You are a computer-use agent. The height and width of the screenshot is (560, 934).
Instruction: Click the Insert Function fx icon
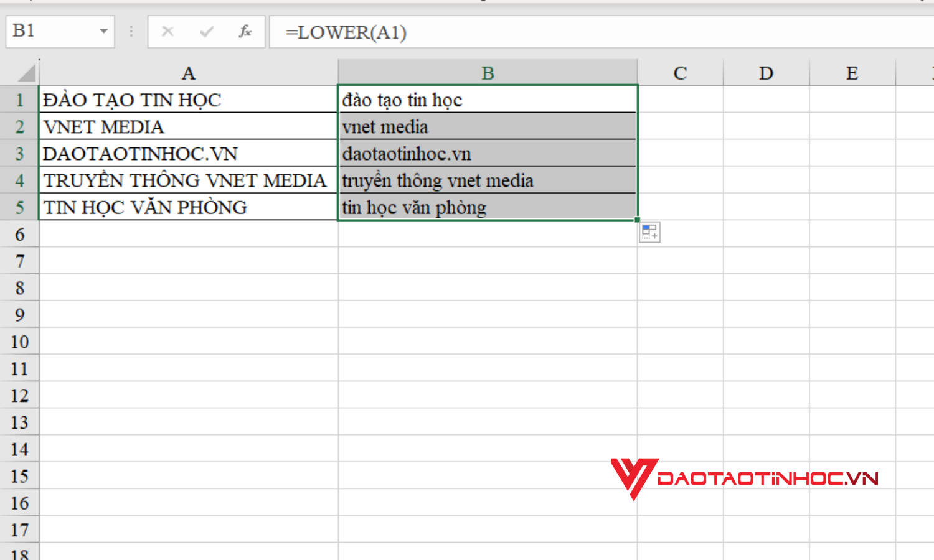coord(246,32)
